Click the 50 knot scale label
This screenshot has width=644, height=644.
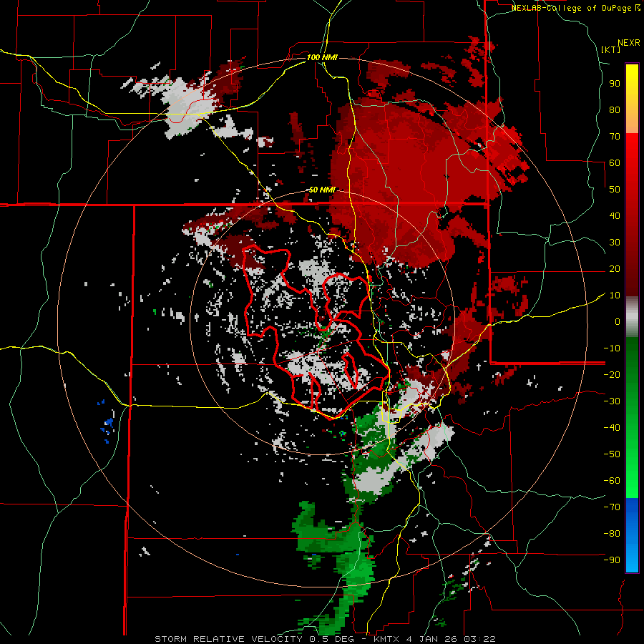pyautogui.click(x=615, y=190)
